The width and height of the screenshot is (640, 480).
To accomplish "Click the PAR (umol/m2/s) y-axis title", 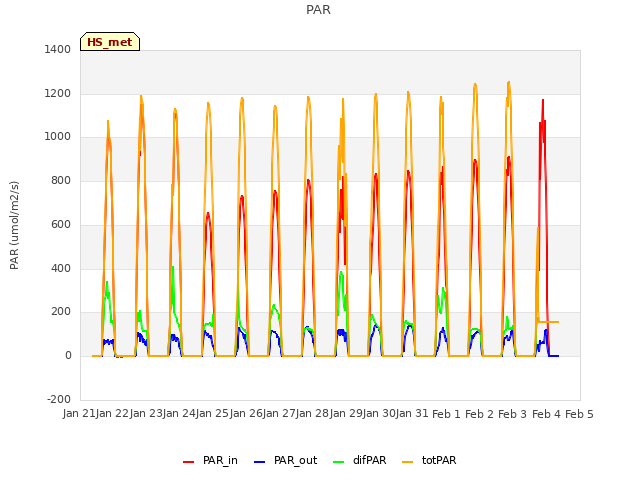I will (14, 225).
